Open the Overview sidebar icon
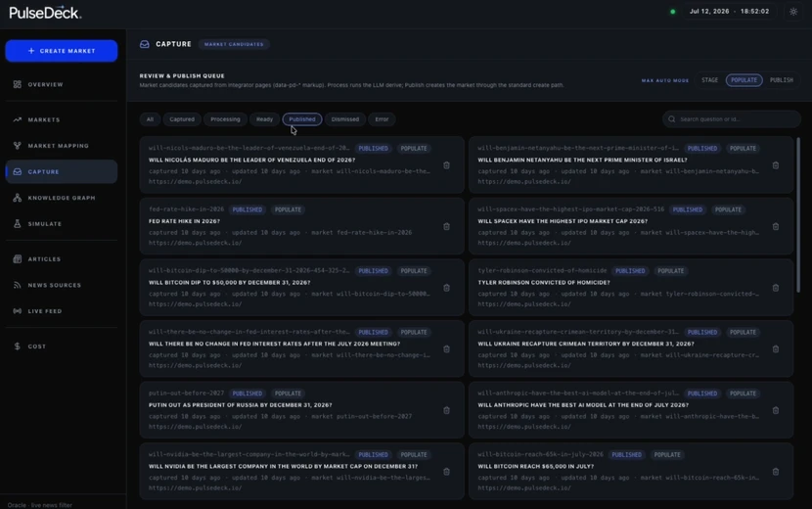The height and width of the screenshot is (509, 812). pyautogui.click(x=17, y=84)
